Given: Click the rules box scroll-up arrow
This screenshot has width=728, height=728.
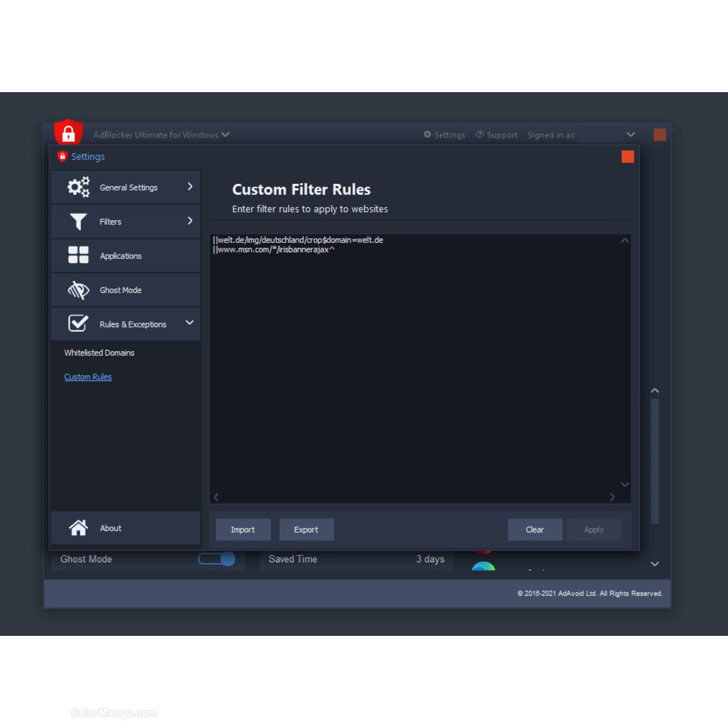Looking at the screenshot, I should click(624, 241).
